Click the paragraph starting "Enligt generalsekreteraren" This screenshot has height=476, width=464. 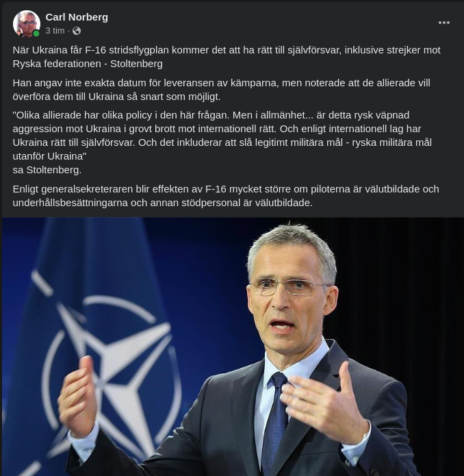[226, 196]
